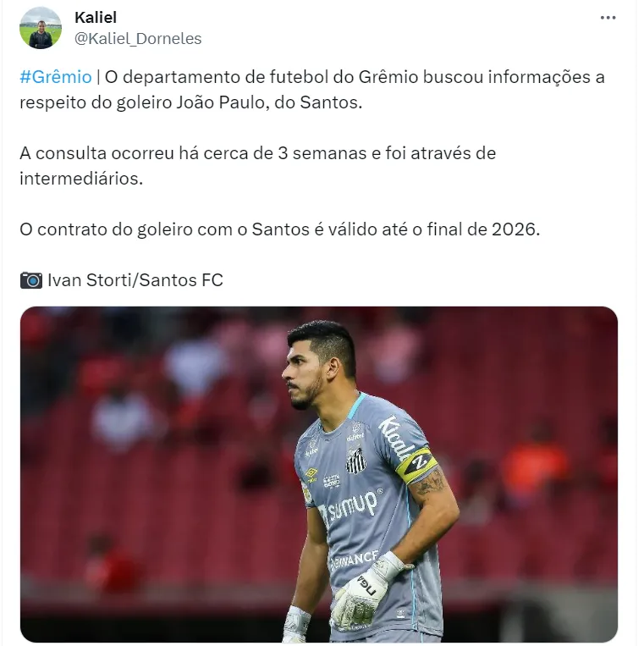Open the #Grêmio hashtag link
The image size is (644, 646).
click(x=56, y=77)
